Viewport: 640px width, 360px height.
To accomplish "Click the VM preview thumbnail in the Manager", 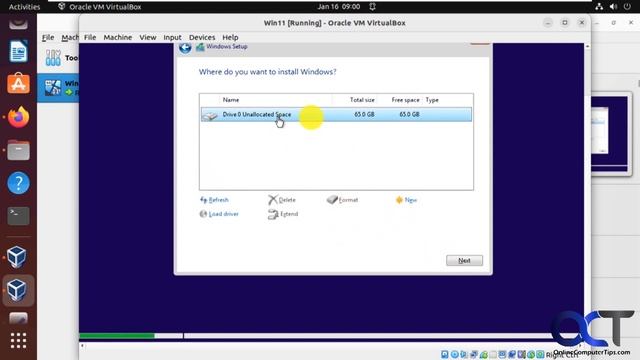I will click(610, 134).
